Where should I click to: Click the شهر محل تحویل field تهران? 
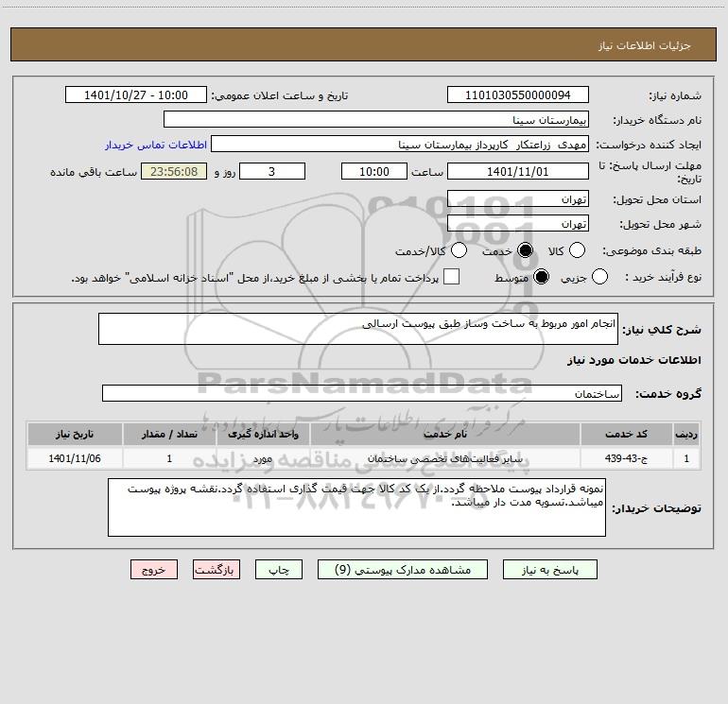518,224
